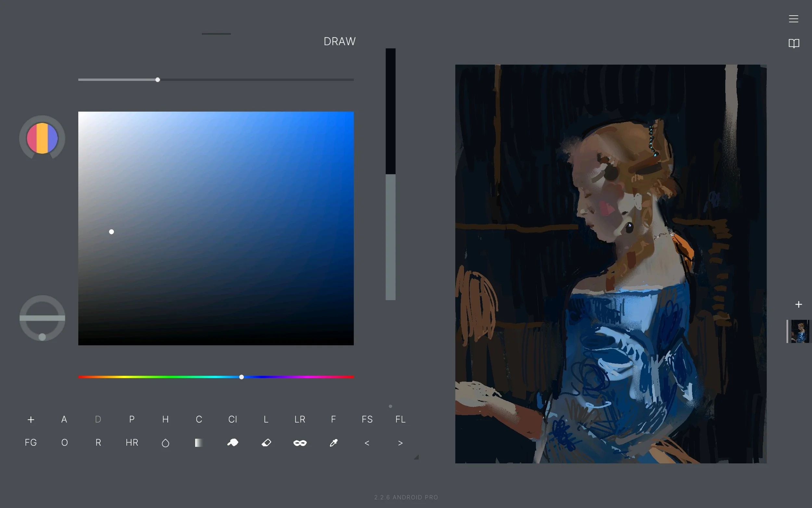Open the tutorials book icon
Image resolution: width=812 pixels, height=508 pixels.
pyautogui.click(x=794, y=44)
